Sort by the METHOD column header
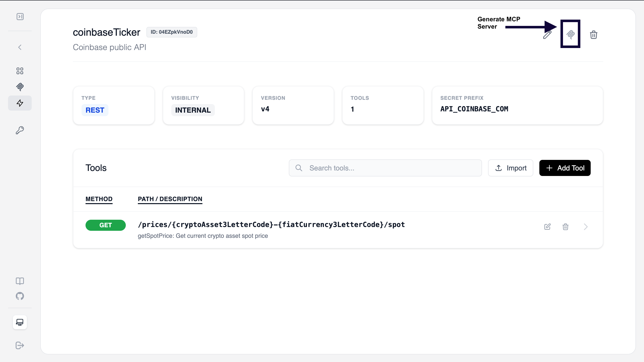 [99, 199]
